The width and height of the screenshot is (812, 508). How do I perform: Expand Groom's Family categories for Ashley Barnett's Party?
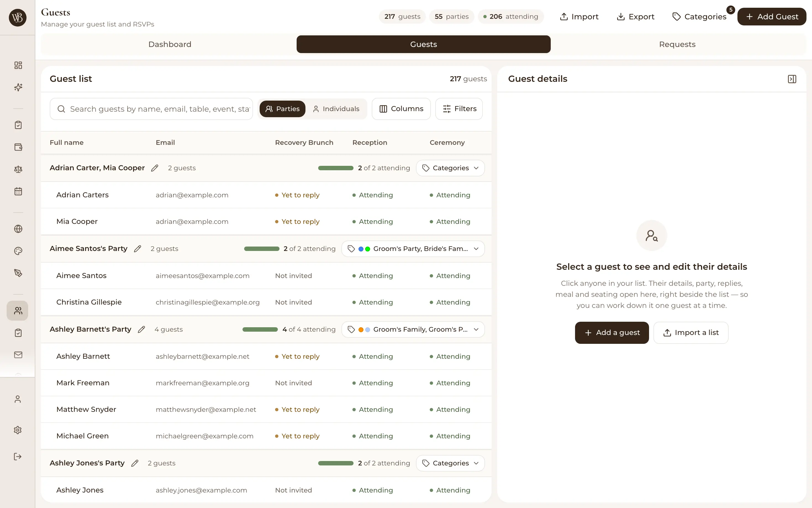click(x=413, y=330)
